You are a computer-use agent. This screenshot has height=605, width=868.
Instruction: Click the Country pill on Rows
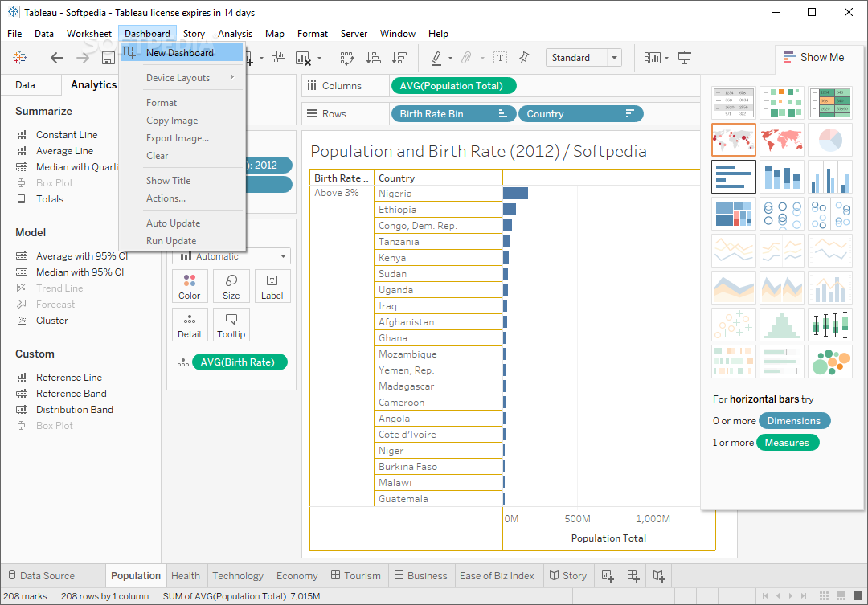click(581, 113)
